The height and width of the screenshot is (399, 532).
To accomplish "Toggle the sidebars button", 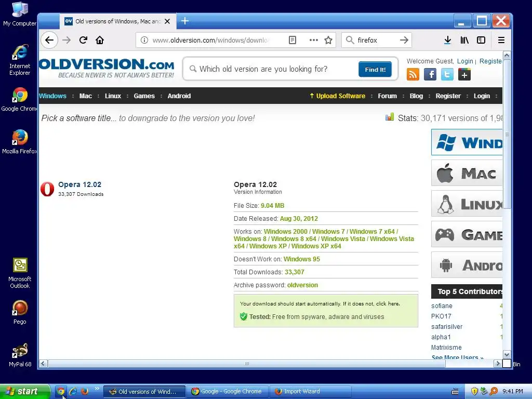I will [481, 40].
